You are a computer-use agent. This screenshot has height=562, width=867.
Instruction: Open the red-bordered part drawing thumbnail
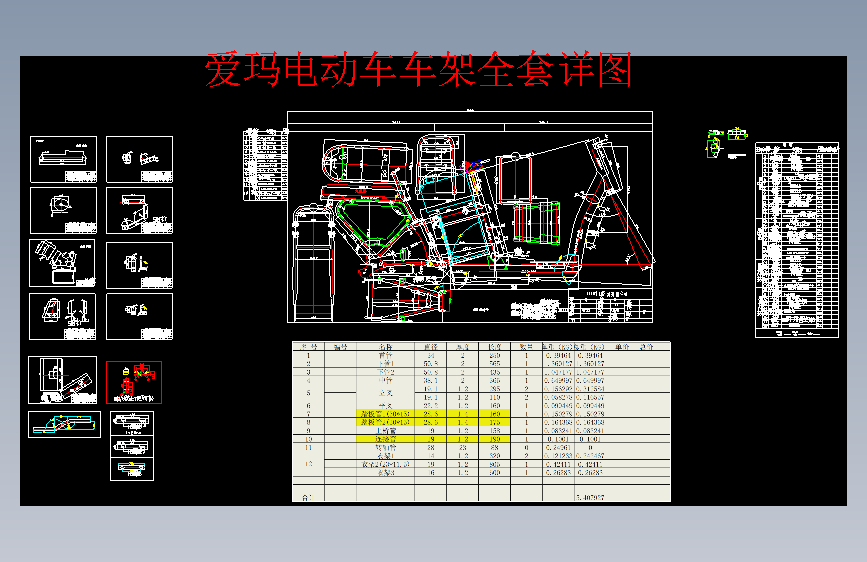click(134, 382)
